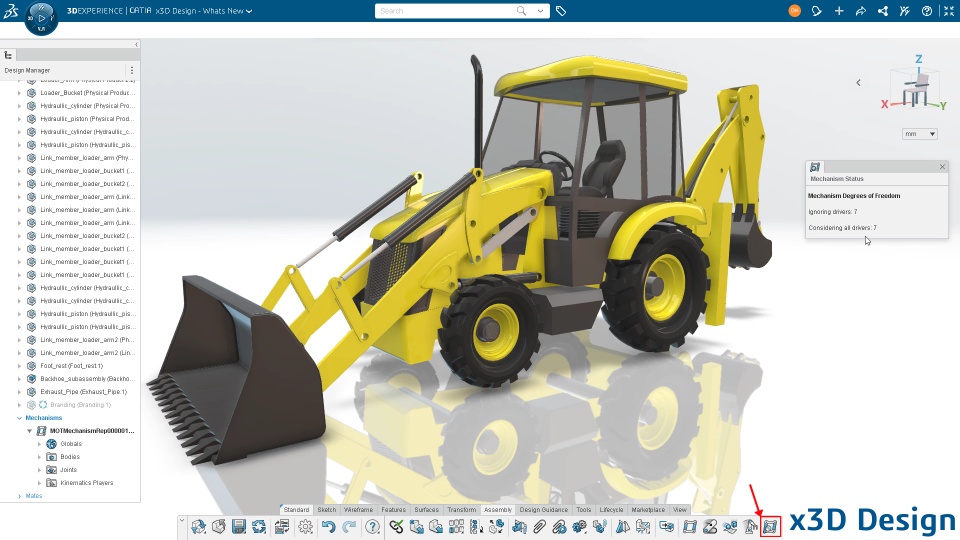This screenshot has width=960, height=540.
Task: Click the search magnifier icon
Action: (521, 10)
